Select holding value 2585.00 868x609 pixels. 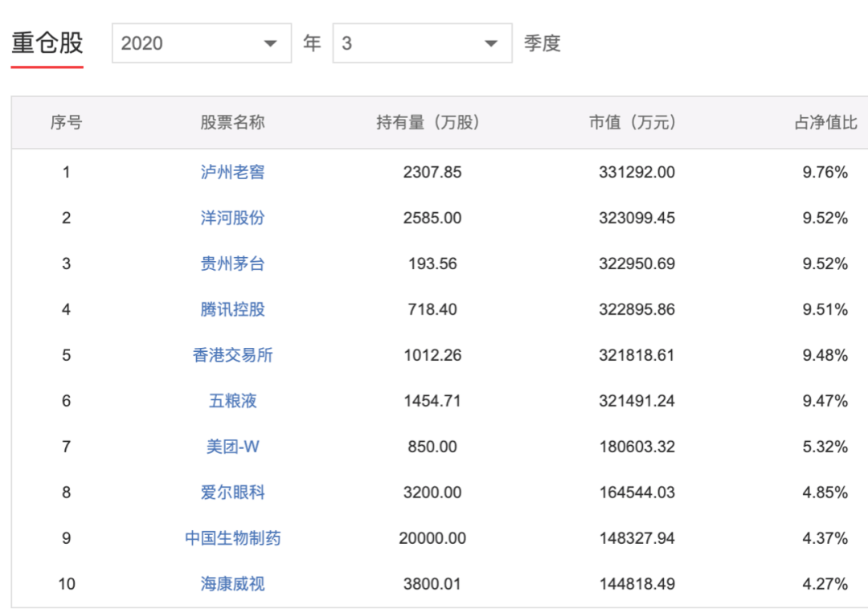(x=432, y=218)
